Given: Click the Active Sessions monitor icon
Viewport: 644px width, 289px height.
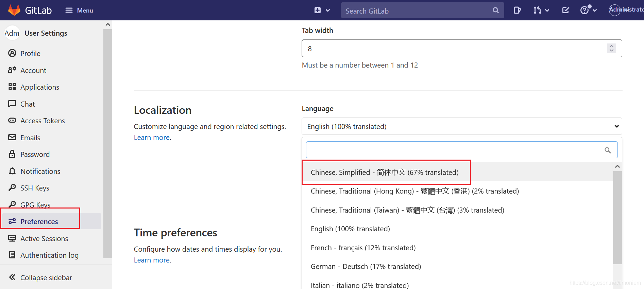Looking at the screenshot, I should (x=12, y=238).
